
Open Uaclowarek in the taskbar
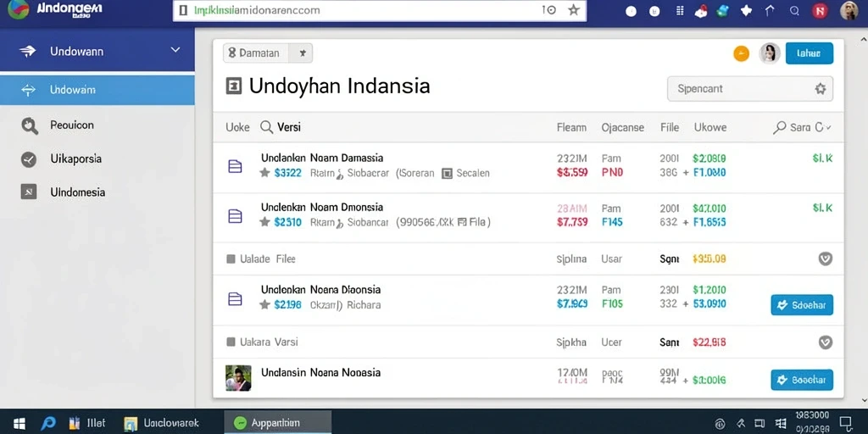click(162, 424)
